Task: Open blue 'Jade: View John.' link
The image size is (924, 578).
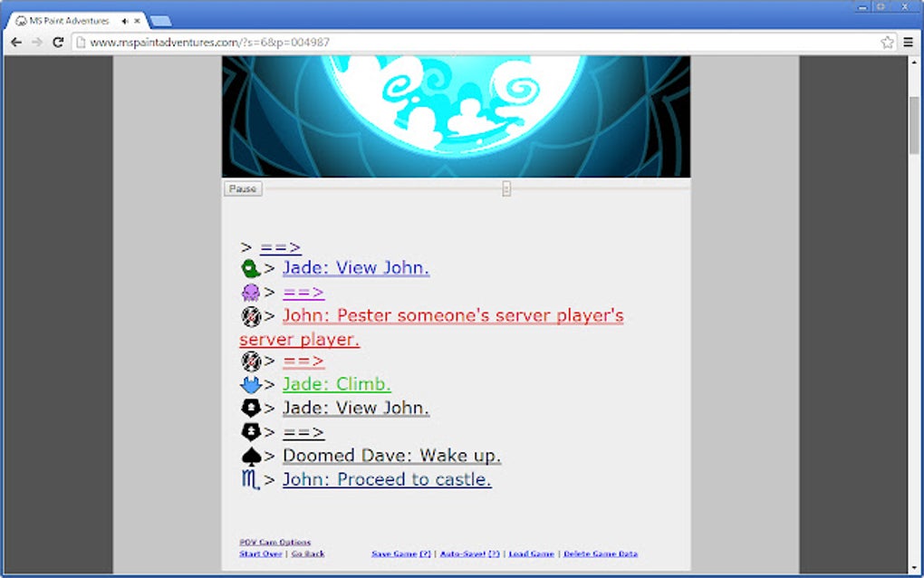Action: coord(356,268)
